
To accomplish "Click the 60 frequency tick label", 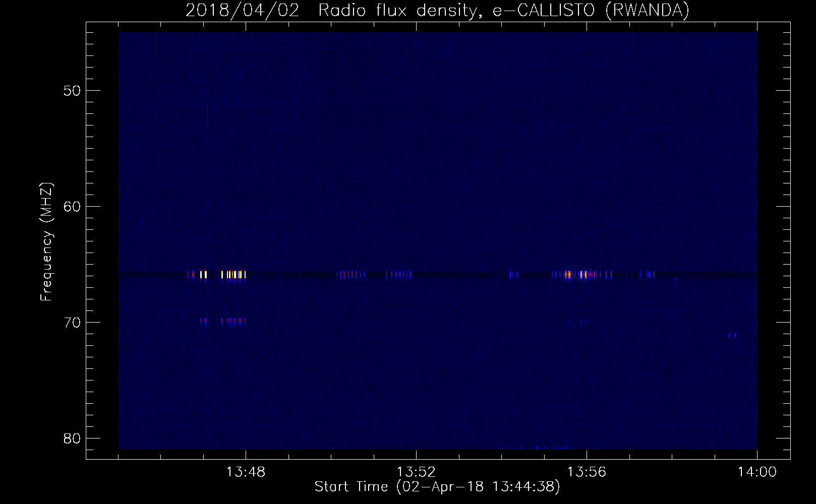I will pos(72,207).
